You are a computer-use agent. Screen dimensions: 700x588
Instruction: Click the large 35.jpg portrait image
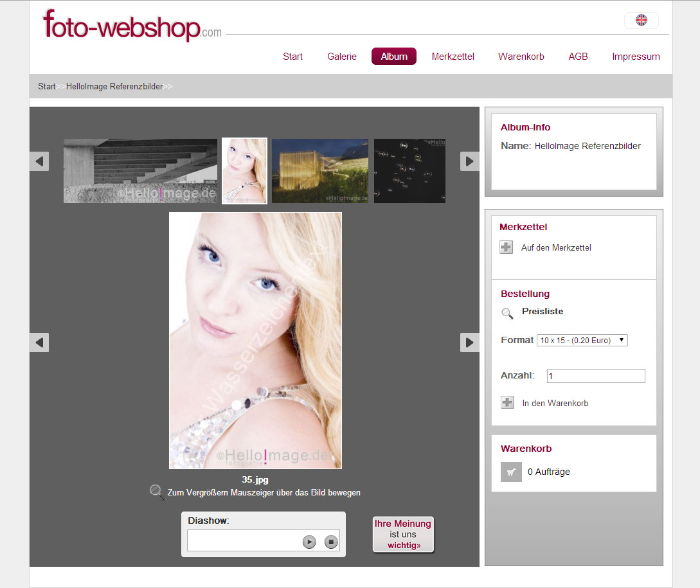(x=255, y=341)
